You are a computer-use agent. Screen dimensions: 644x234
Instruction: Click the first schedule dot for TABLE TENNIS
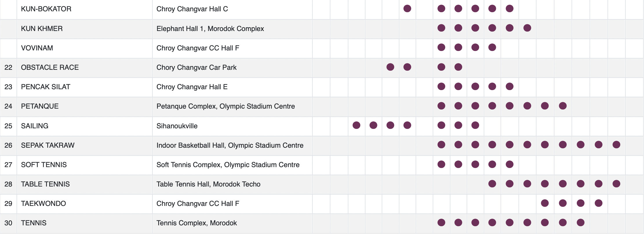coord(492,184)
